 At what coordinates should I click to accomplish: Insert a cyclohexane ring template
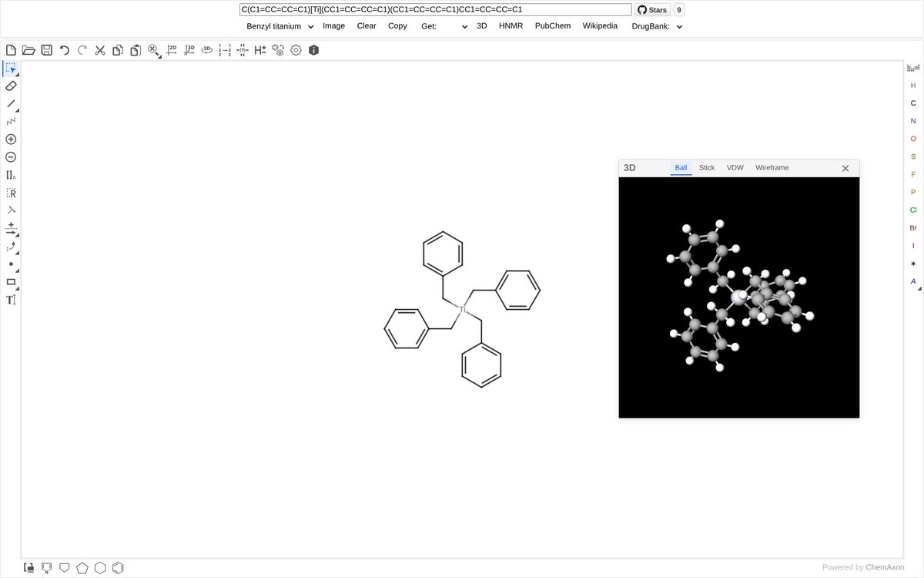100,568
